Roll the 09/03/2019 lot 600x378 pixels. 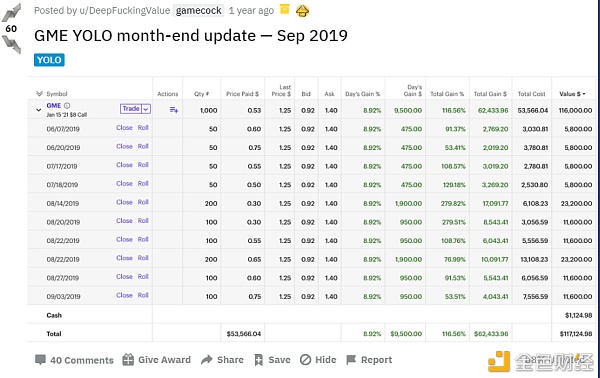click(x=143, y=295)
